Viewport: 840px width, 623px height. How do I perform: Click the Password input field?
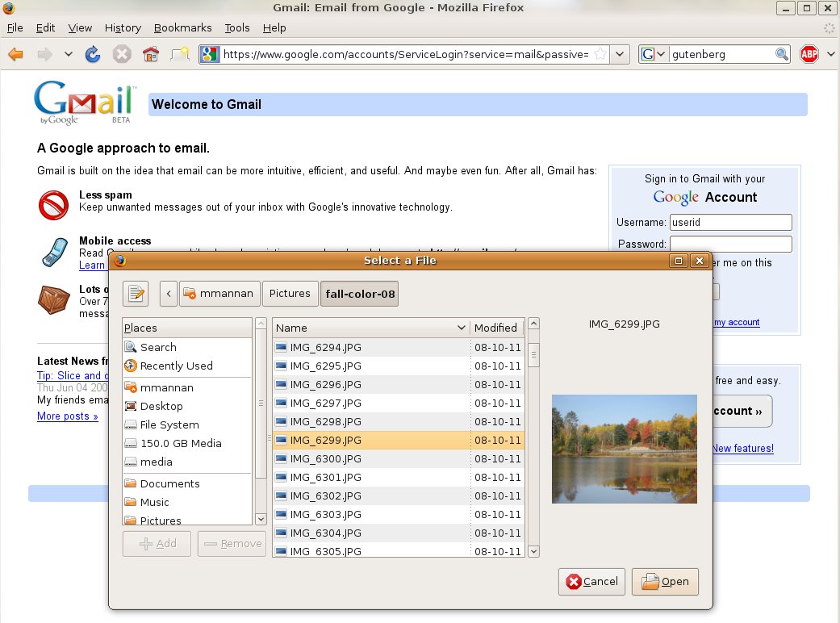731,244
